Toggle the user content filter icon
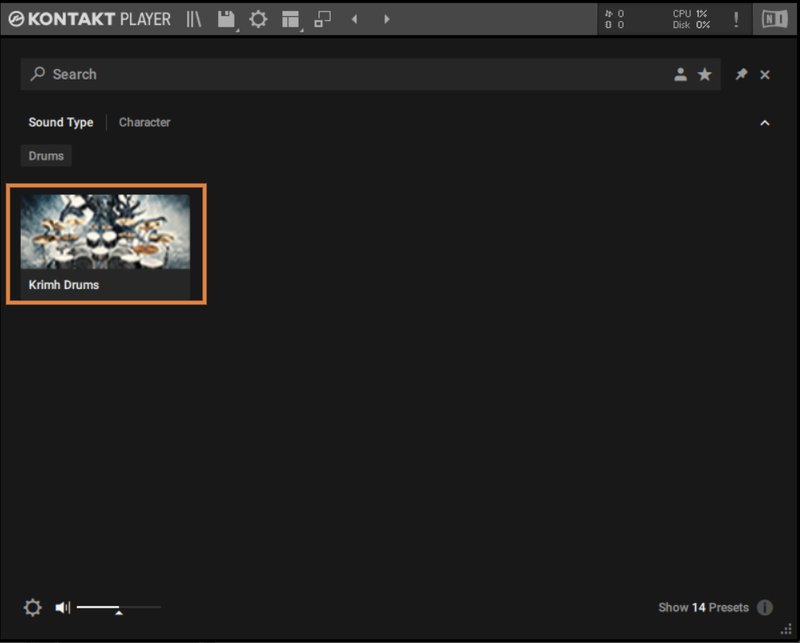The height and width of the screenshot is (643, 800). click(x=680, y=75)
